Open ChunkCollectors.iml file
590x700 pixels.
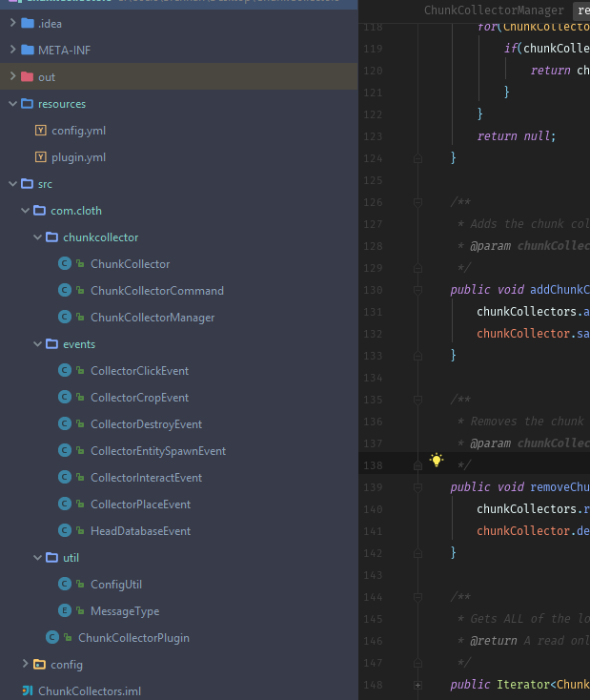[x=90, y=691]
